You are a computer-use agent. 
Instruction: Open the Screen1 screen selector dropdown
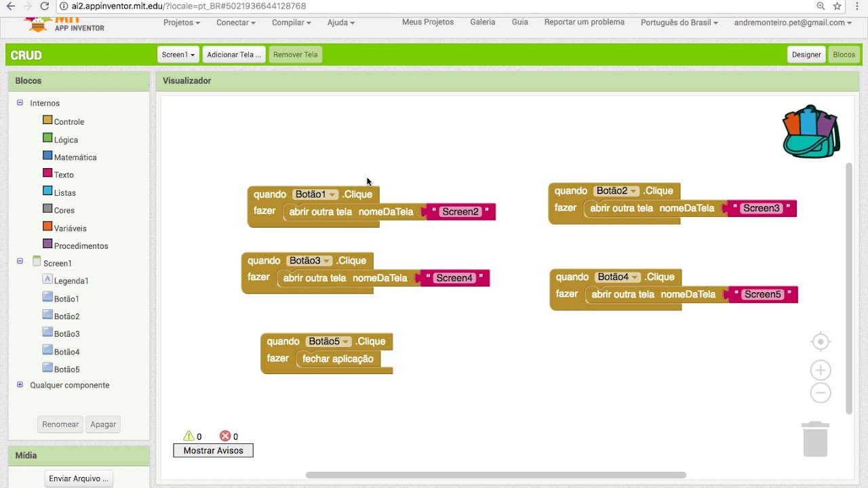pyautogui.click(x=178, y=55)
